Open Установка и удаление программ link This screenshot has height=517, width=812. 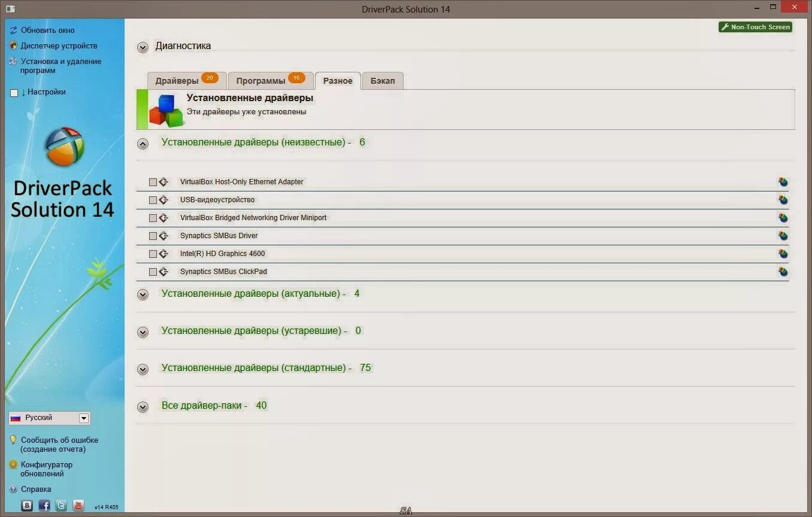click(60, 66)
